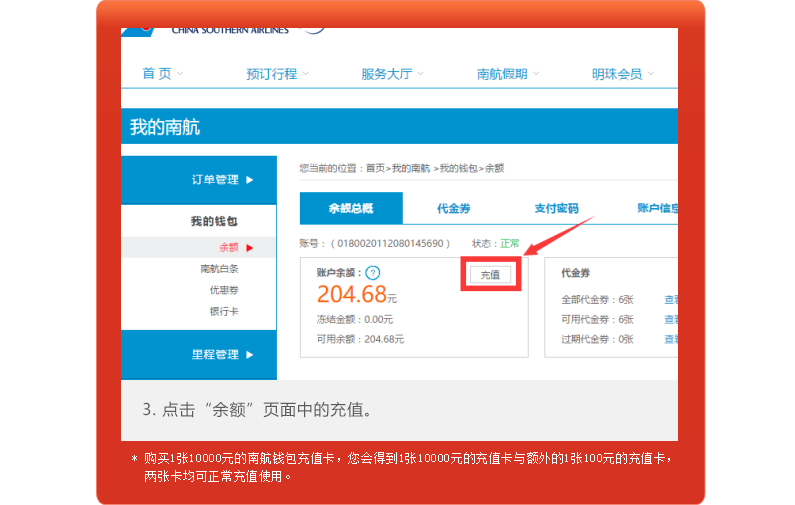Go to 优惠券 in the sidebar
795x505 pixels.
224,290
